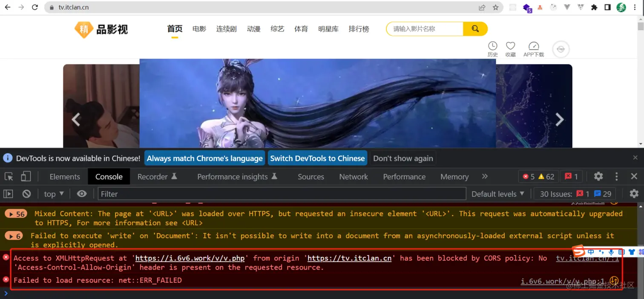The width and height of the screenshot is (644, 299).
Task: Open the green profile avatar
Action: pos(621,7)
